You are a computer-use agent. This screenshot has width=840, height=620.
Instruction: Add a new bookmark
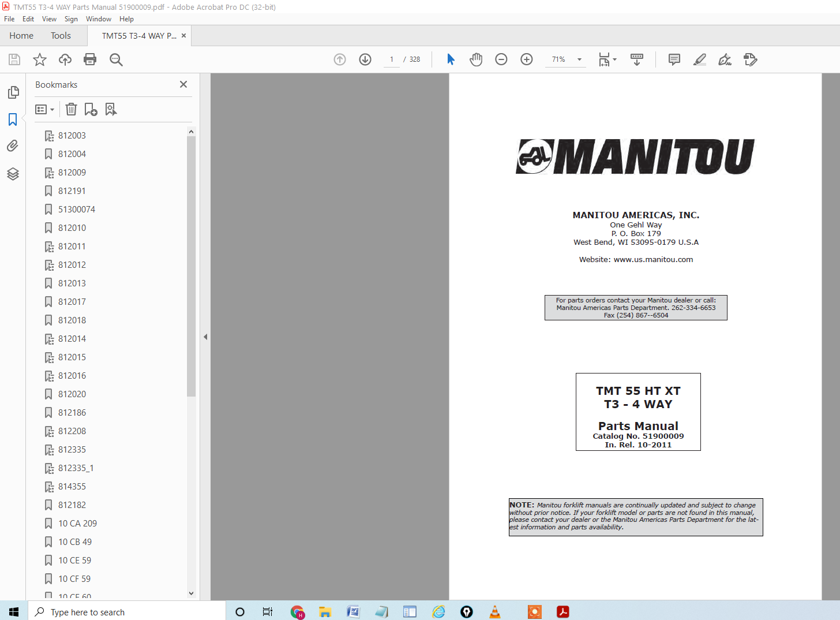tap(91, 109)
